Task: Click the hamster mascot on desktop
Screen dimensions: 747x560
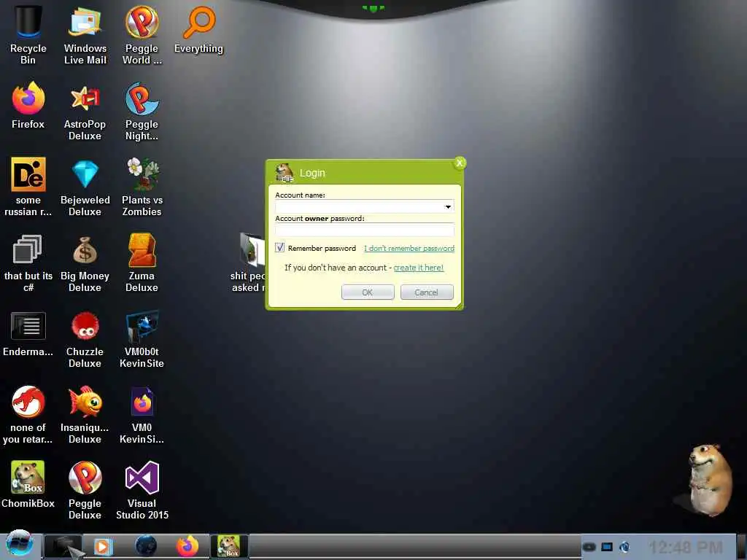Action: [x=709, y=479]
